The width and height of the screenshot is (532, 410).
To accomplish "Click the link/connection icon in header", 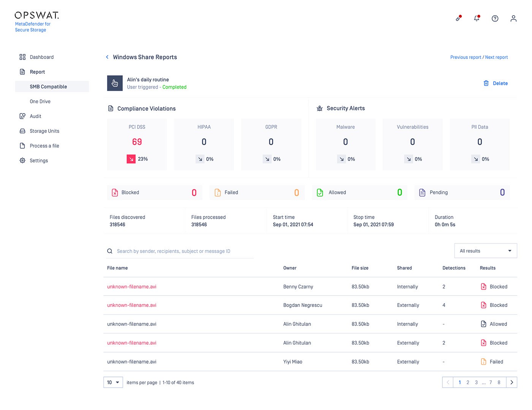I will [x=458, y=18].
